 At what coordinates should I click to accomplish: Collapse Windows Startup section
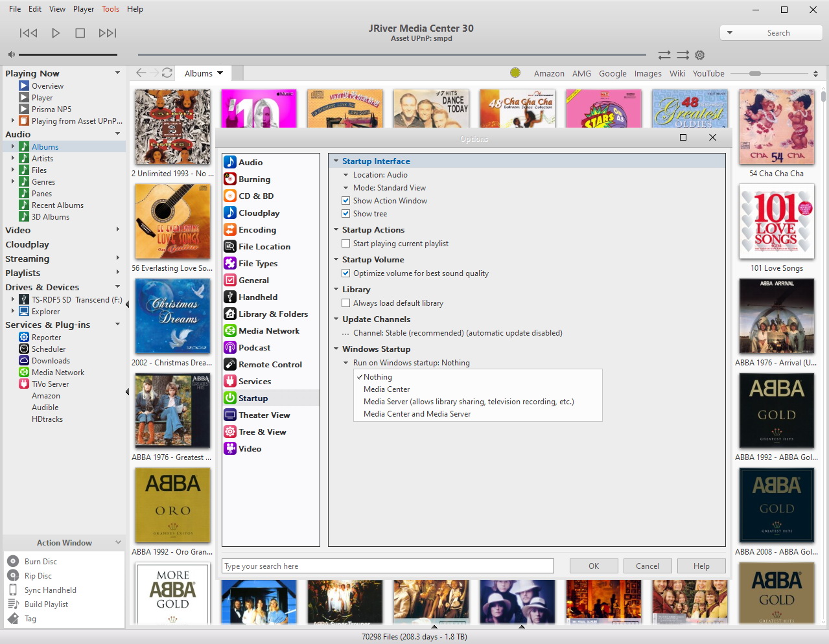click(336, 349)
